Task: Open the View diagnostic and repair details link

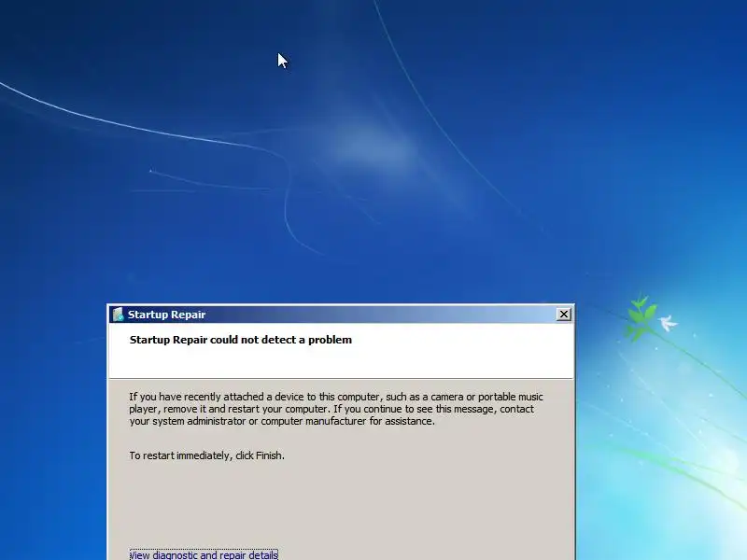Action: tap(204, 554)
